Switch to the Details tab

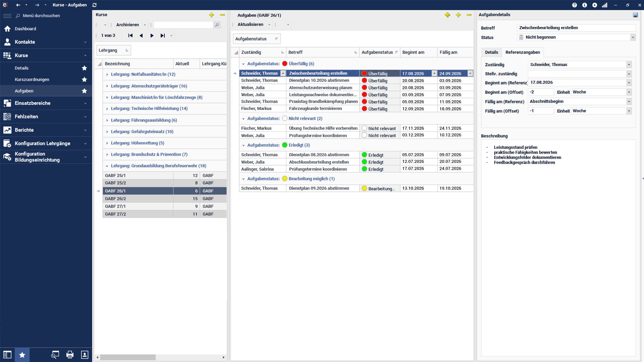pos(491,52)
